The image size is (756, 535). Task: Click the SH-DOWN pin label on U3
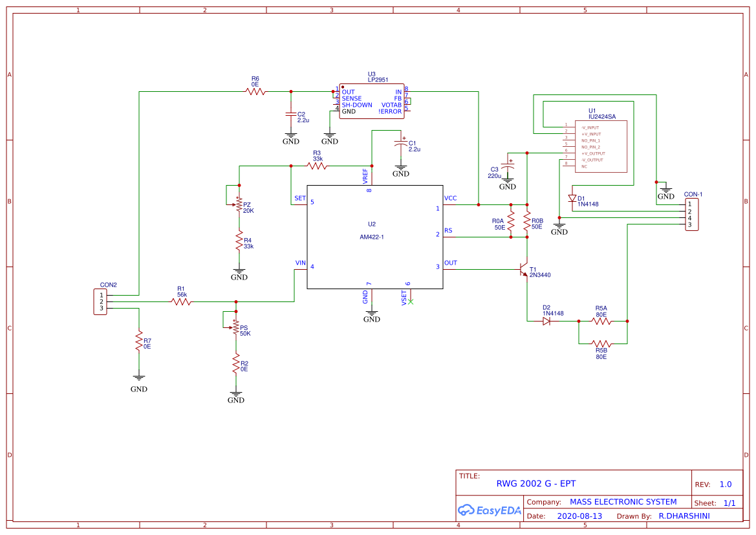pyautogui.click(x=357, y=105)
